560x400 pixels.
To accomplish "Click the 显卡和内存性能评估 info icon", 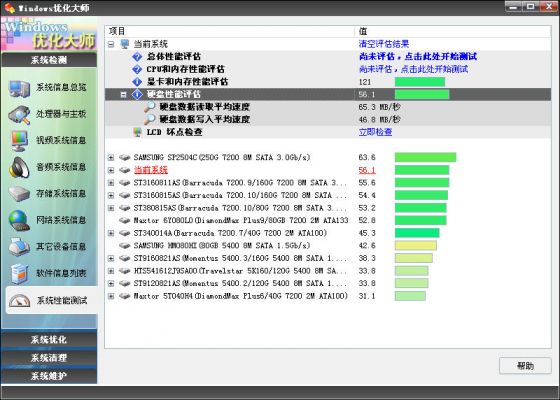I will point(137,82).
